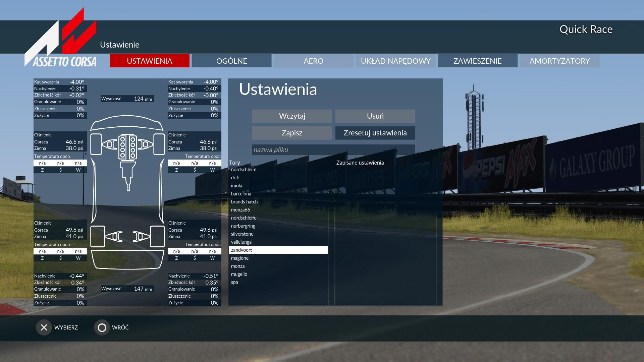Click the Usuń button
The image size is (644, 362).
pos(375,116)
